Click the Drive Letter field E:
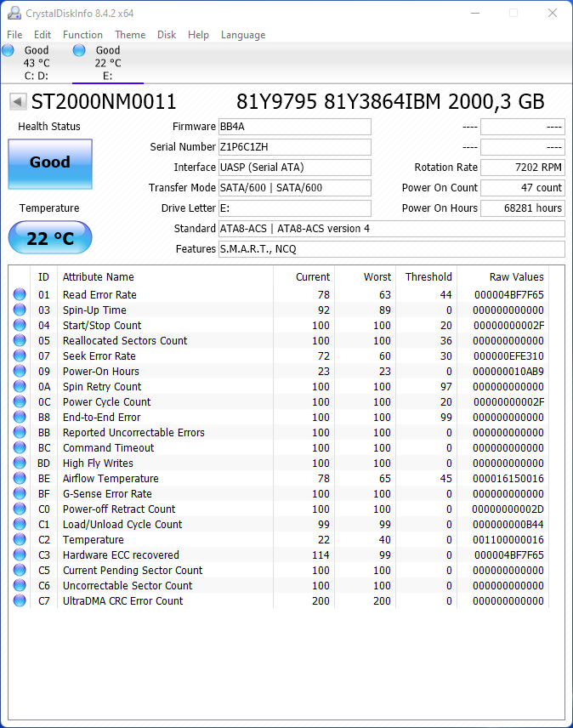The height and width of the screenshot is (728, 573). [295, 208]
